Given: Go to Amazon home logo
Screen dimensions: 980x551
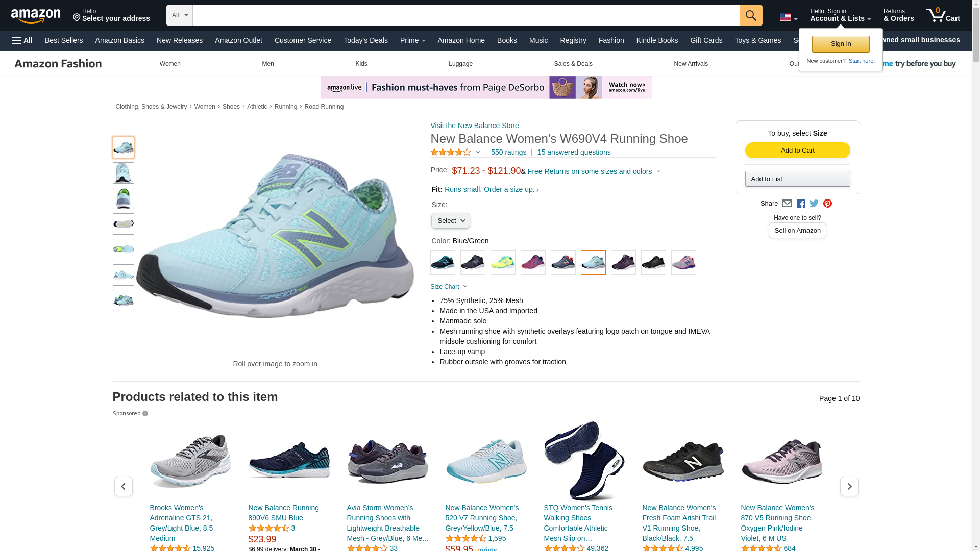Looking at the screenshot, I should [36, 16].
